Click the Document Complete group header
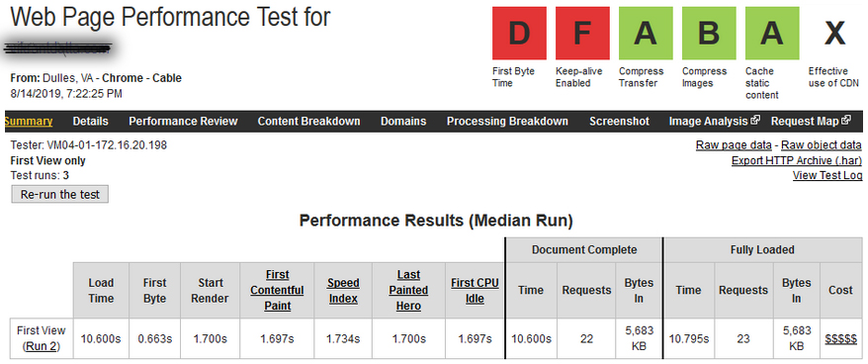 coord(584,250)
